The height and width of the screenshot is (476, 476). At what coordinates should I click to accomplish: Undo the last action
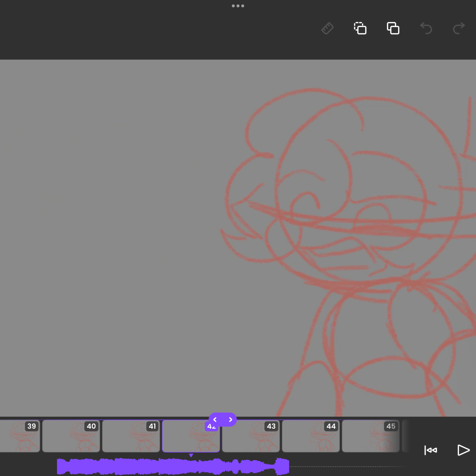pyautogui.click(x=426, y=29)
